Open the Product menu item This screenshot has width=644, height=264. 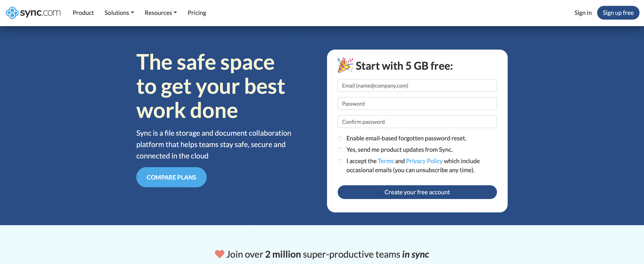83,13
